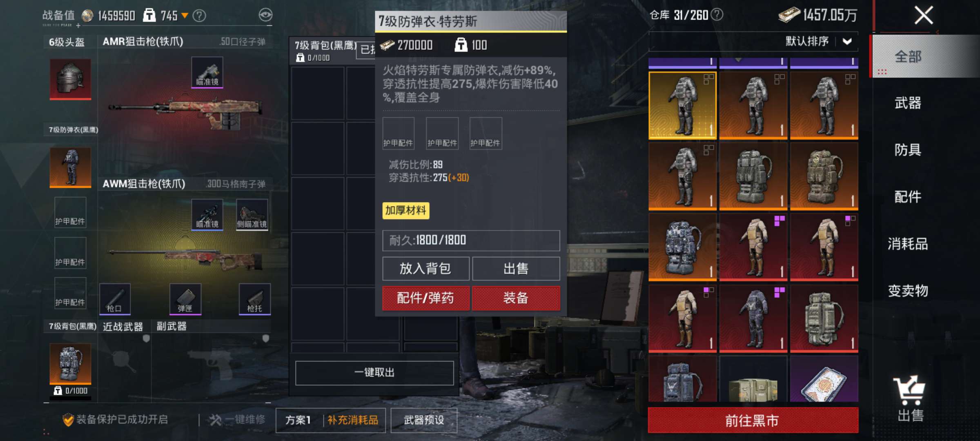Click the 前往黑市 button
The height and width of the screenshot is (441, 980).
pyautogui.click(x=753, y=420)
